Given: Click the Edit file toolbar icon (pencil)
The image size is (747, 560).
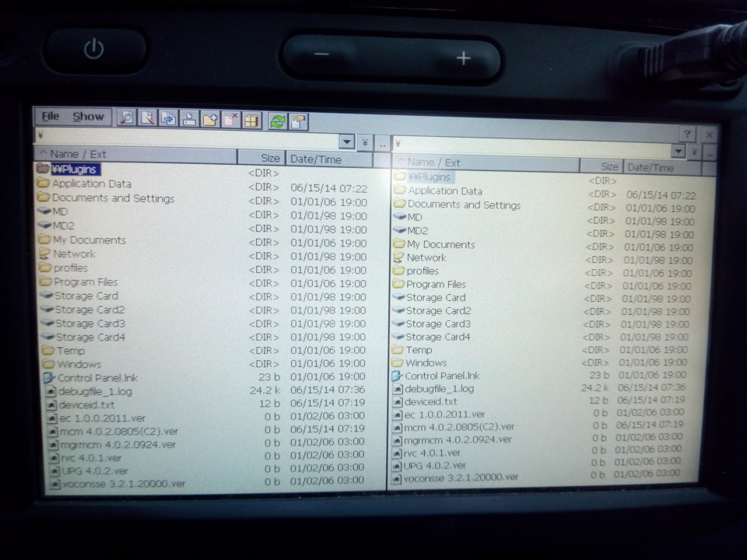Looking at the screenshot, I should (148, 118).
